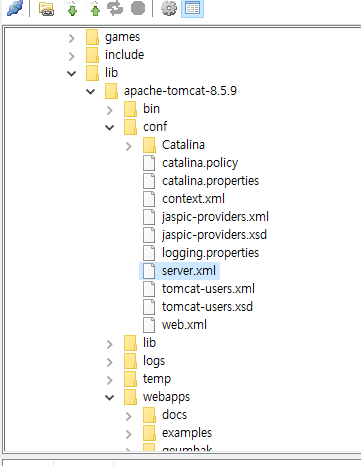
Task: Click the refresh arrows icon
Action: tap(115, 8)
